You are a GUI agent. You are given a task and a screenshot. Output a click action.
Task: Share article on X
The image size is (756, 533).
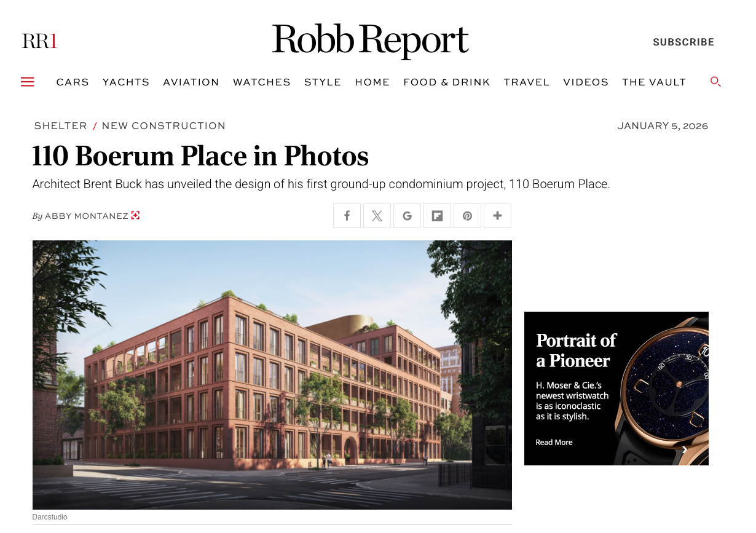click(x=377, y=216)
